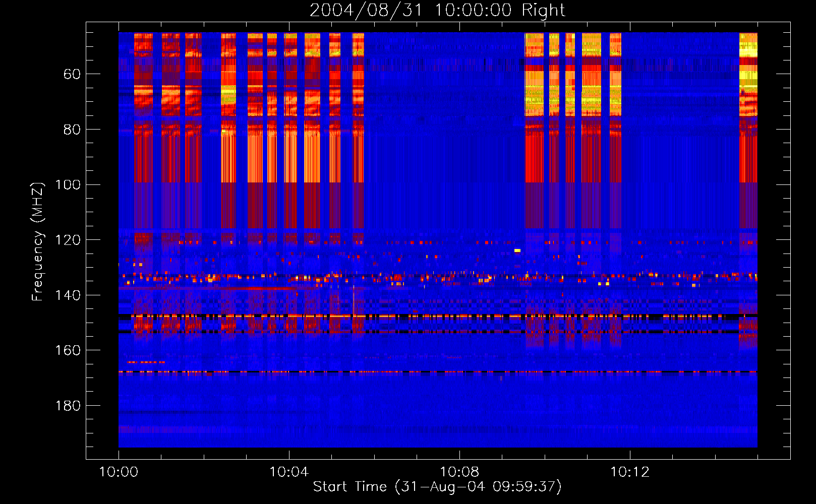Click the 60 frequency tick label

pos(72,75)
